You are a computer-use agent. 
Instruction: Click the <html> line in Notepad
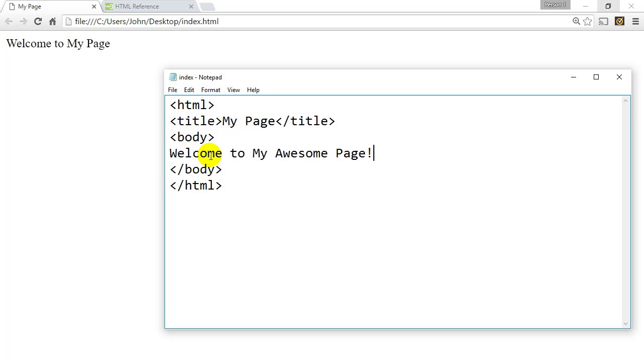(192, 105)
